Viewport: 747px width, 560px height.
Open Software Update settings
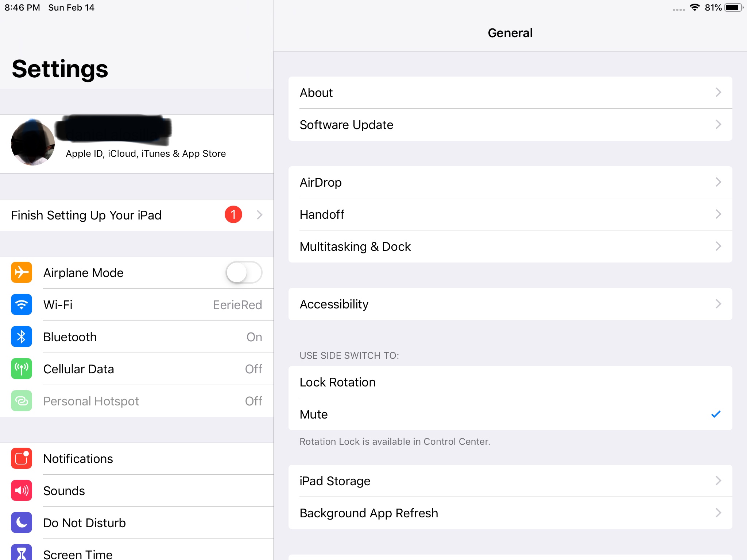click(510, 125)
